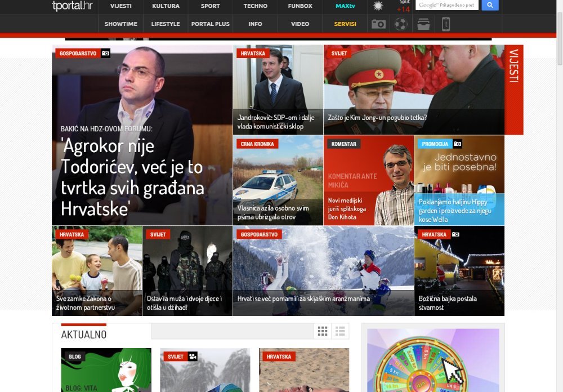Screen dimensions: 563x392
Task: Click the PROMOCIJA category tag
Action: [x=435, y=144]
